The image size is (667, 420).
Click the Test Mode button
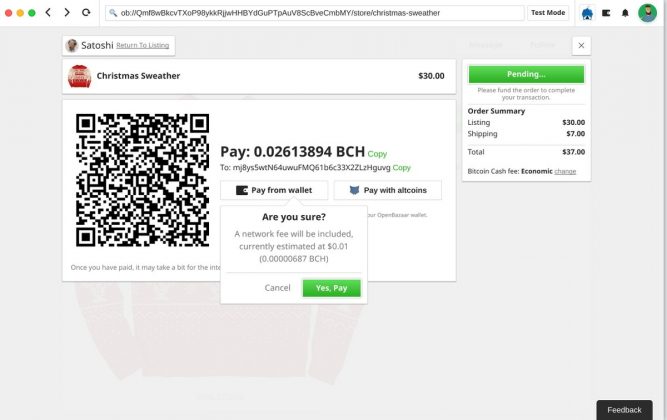coord(548,13)
